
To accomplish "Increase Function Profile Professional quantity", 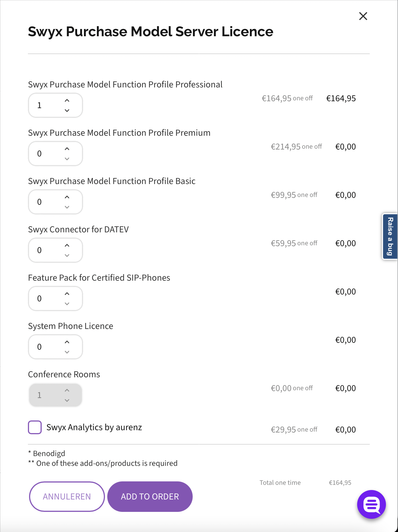I will (67, 100).
